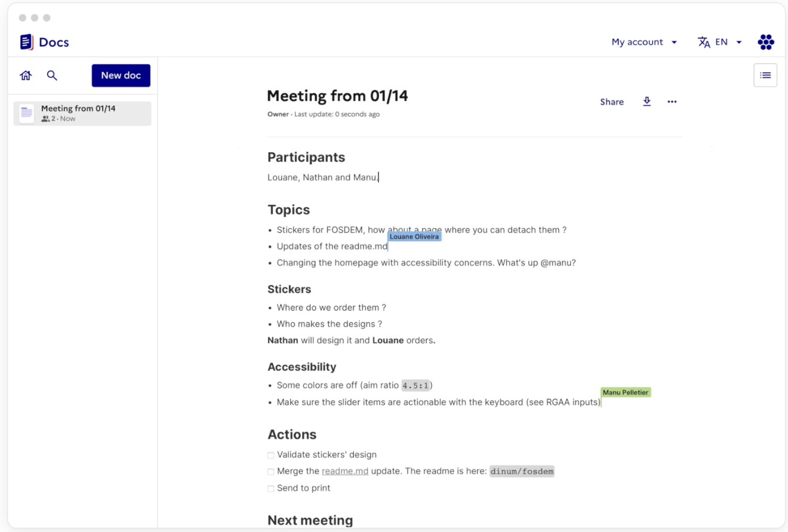Click the Share button
This screenshot has height=532, width=788.
611,102
